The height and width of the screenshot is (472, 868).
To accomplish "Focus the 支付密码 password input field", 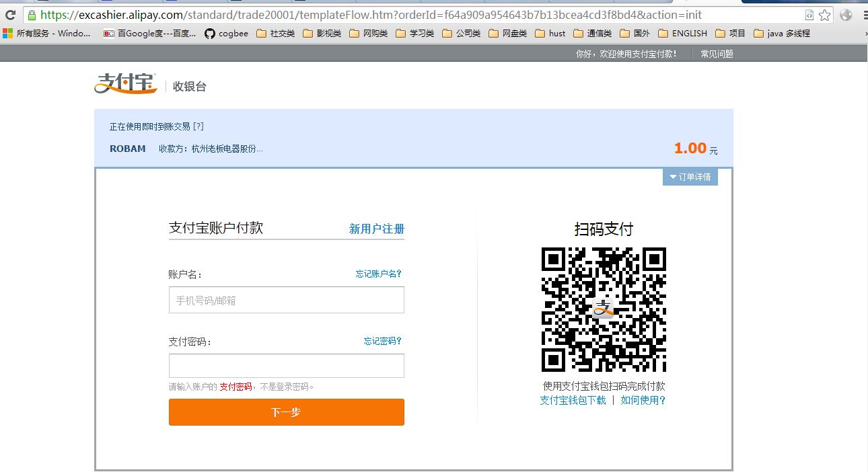I will [287, 366].
